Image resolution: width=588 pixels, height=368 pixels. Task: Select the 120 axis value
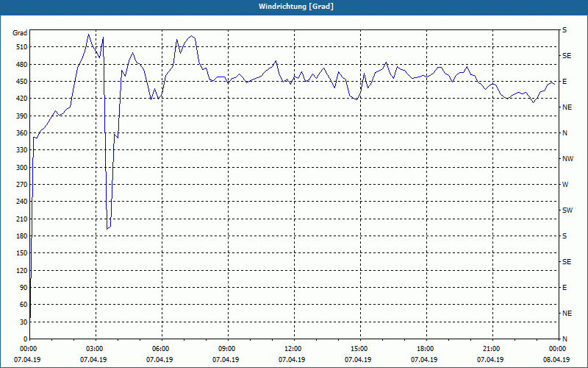click(22, 270)
